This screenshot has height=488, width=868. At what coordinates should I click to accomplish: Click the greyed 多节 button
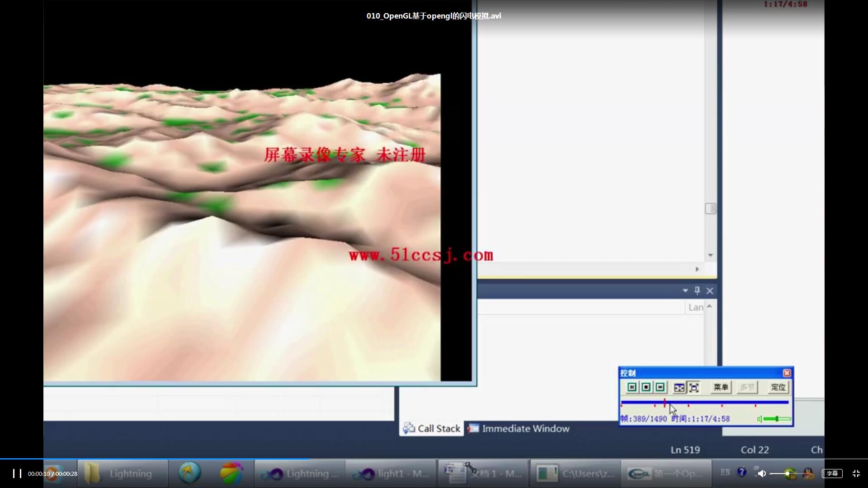(x=747, y=387)
